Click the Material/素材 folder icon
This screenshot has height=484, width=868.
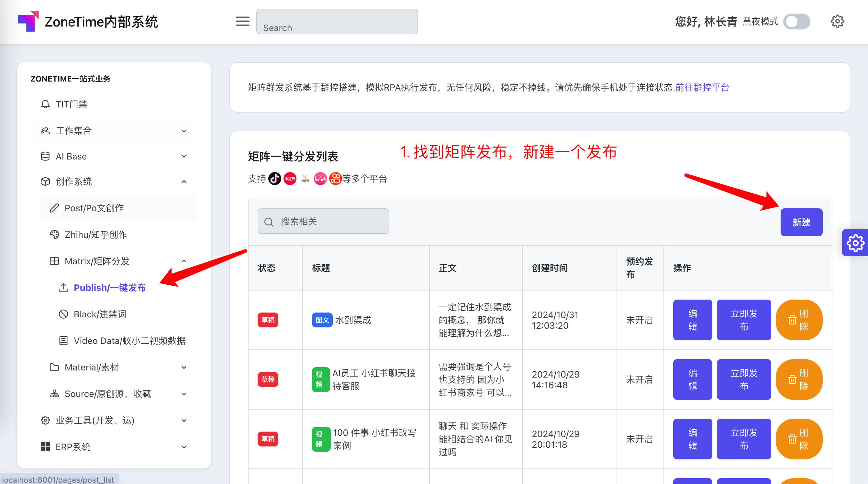coord(54,367)
